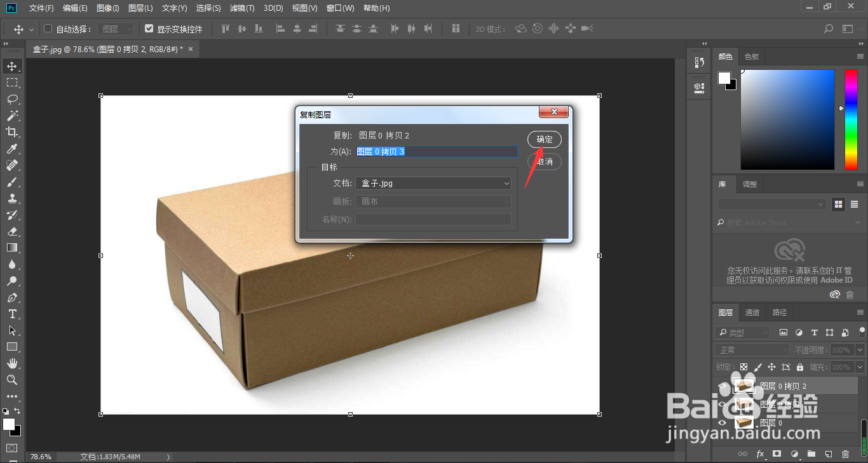This screenshot has width=868, height=463.
Task: Close the 盒子.jpg document tab
Action: 190,48
